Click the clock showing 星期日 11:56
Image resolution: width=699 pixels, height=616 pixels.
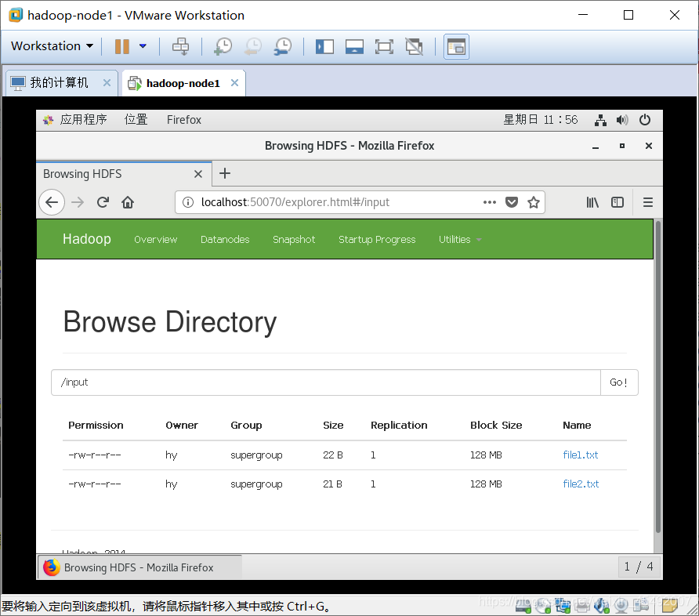540,119
